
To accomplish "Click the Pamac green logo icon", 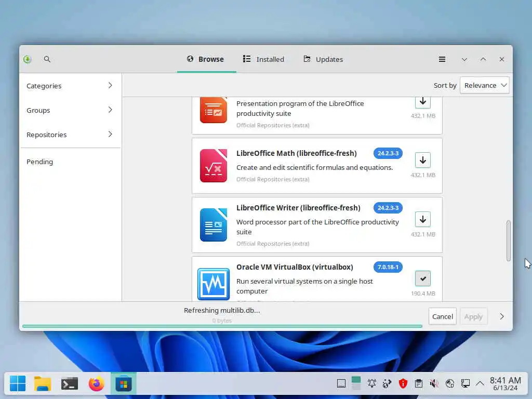I will coord(28,59).
